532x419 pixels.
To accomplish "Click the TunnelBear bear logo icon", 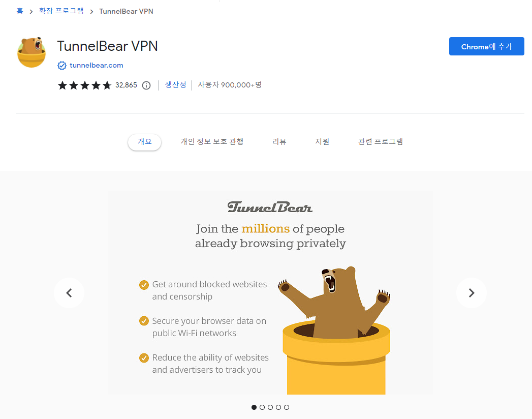I will coord(32,52).
